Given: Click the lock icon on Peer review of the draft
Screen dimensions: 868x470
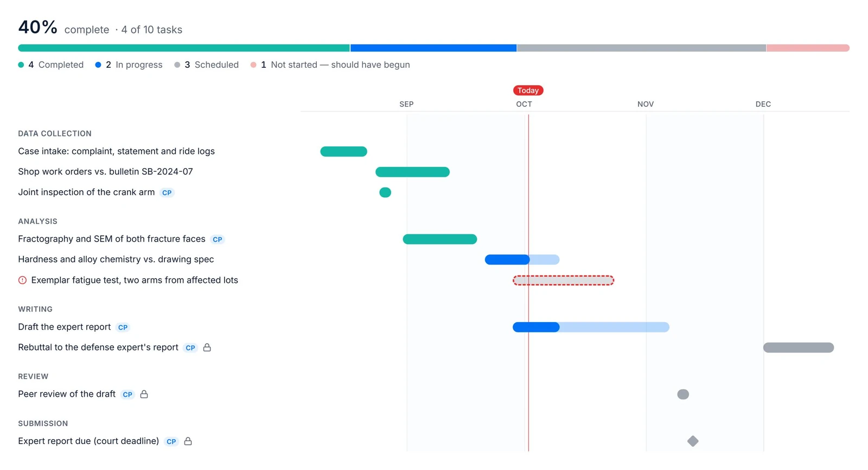Looking at the screenshot, I should (144, 394).
